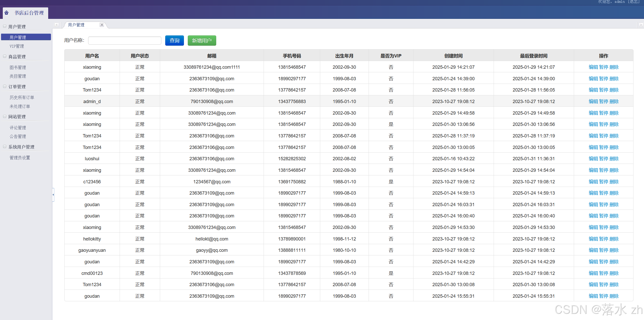
Task: Collapse the 订单管理 sidebar section
Action: click(5, 86)
